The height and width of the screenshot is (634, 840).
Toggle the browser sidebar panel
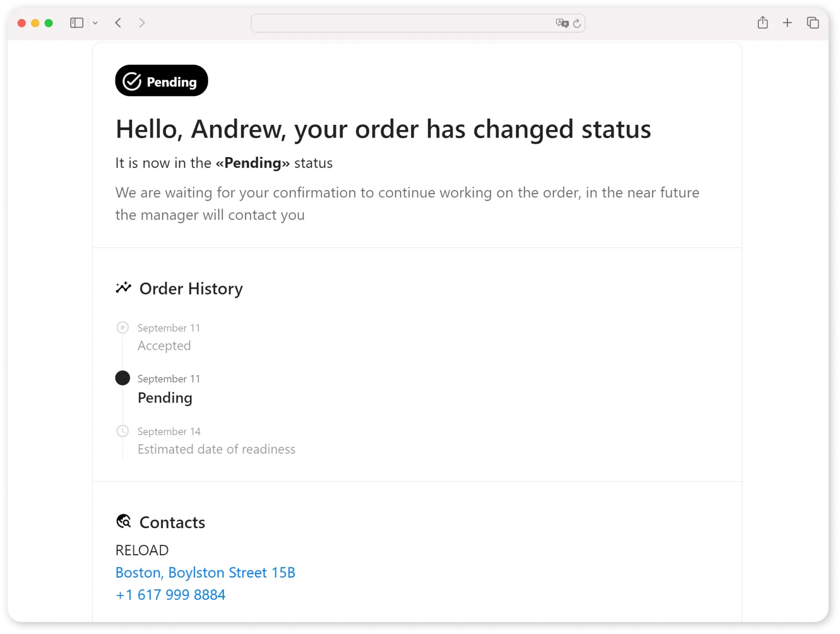point(76,22)
